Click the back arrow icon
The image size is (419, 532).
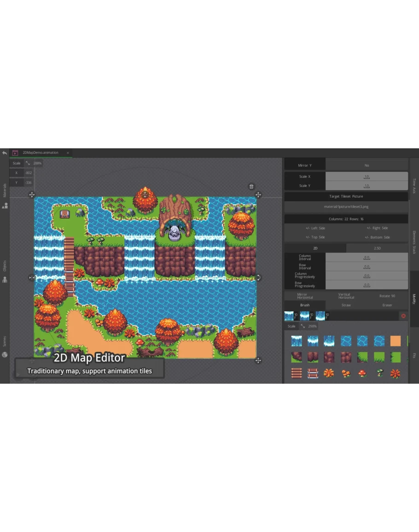tap(5, 153)
